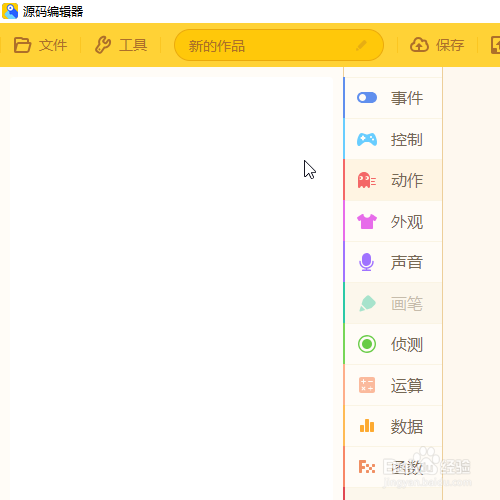Click the 声音 microphone icon
The image size is (500, 500).
[366, 262]
